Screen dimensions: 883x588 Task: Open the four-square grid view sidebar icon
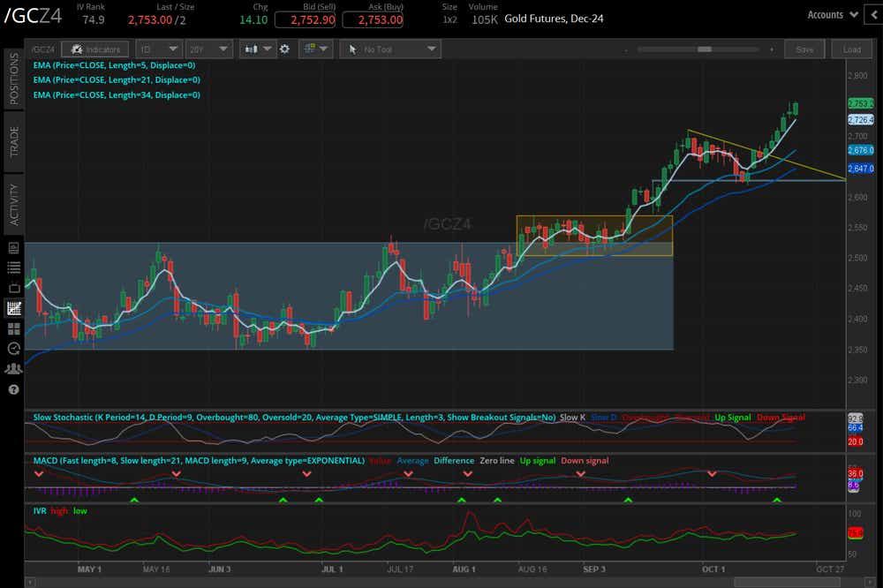tap(13, 328)
